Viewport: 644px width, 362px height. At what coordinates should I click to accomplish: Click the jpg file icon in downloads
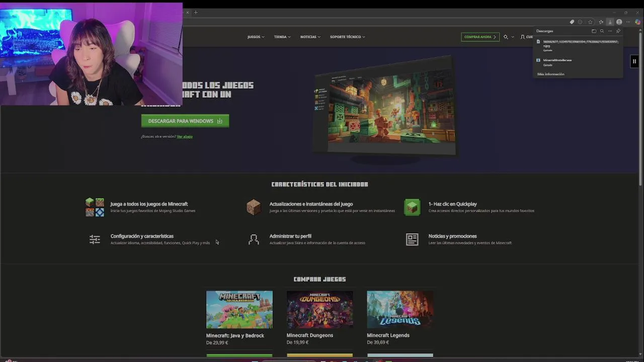(538, 42)
